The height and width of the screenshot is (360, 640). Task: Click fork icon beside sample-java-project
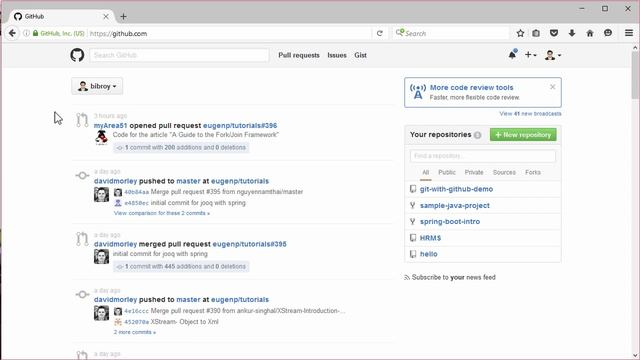click(413, 205)
